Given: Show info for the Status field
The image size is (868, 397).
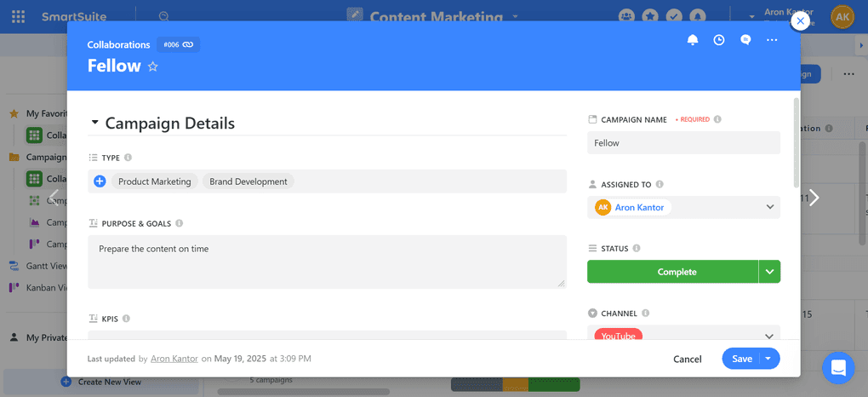Looking at the screenshot, I should [x=637, y=249].
